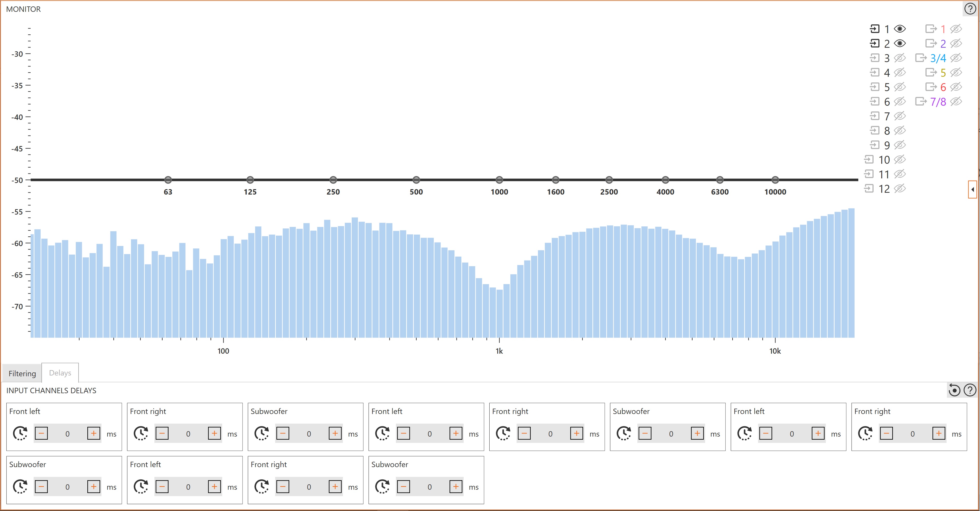Reset all input channel delays
Viewport: 980px width, 511px height.
click(954, 390)
